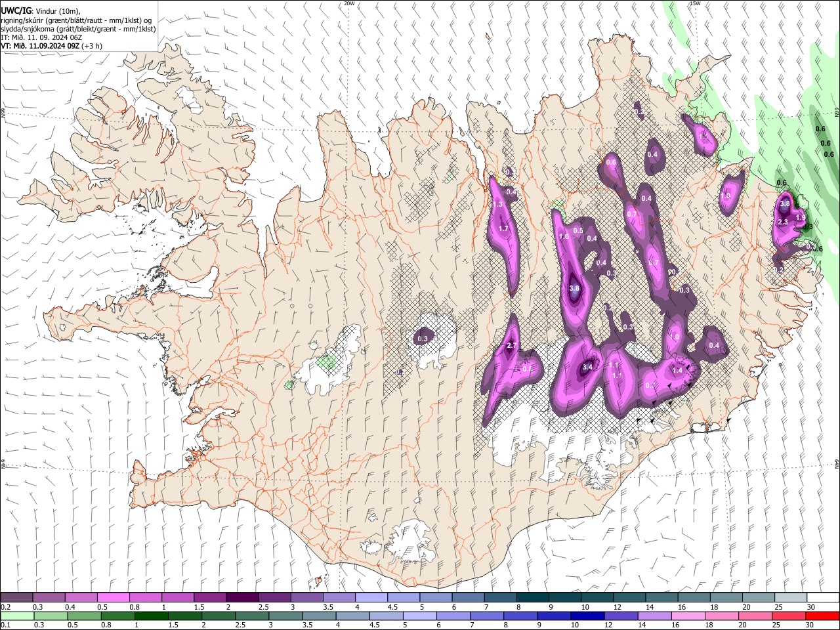Click the legend label '0.2'
The width and height of the screenshot is (840, 630).
pyautogui.click(x=5, y=607)
